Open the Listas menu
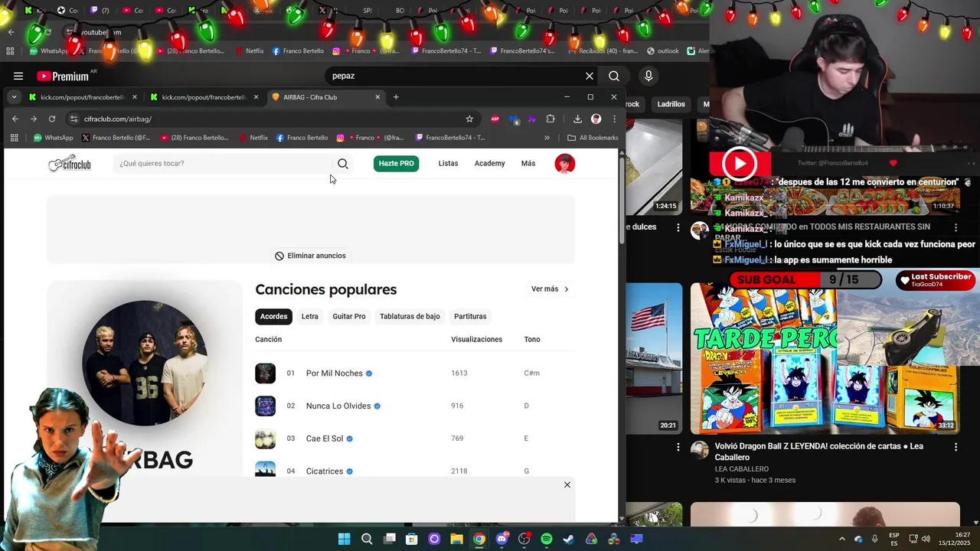This screenshot has width=980, height=551. [x=448, y=163]
